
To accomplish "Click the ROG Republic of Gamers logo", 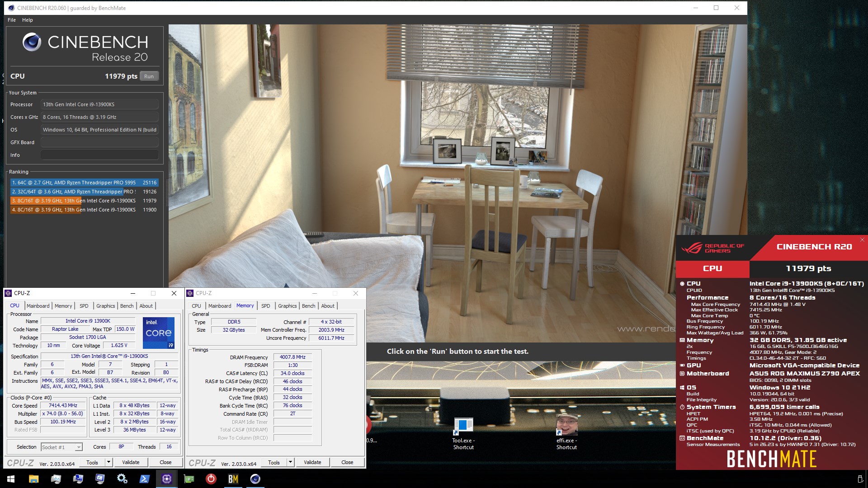I will [x=712, y=248].
